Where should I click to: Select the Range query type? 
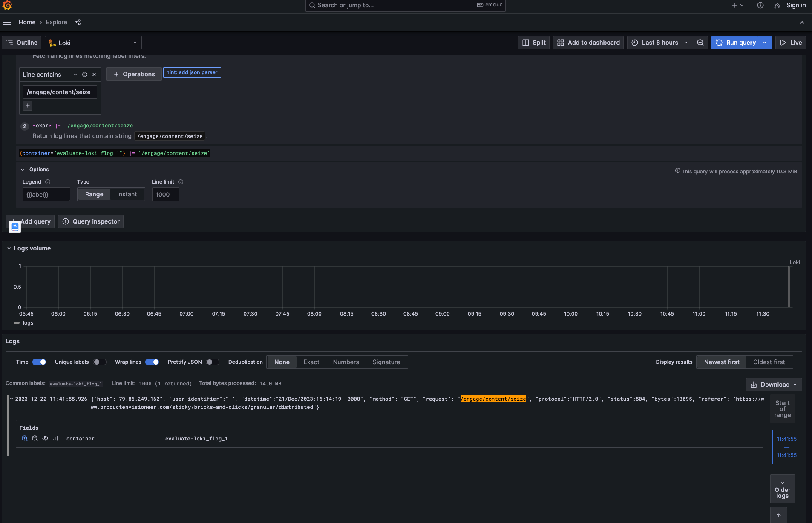tap(94, 194)
